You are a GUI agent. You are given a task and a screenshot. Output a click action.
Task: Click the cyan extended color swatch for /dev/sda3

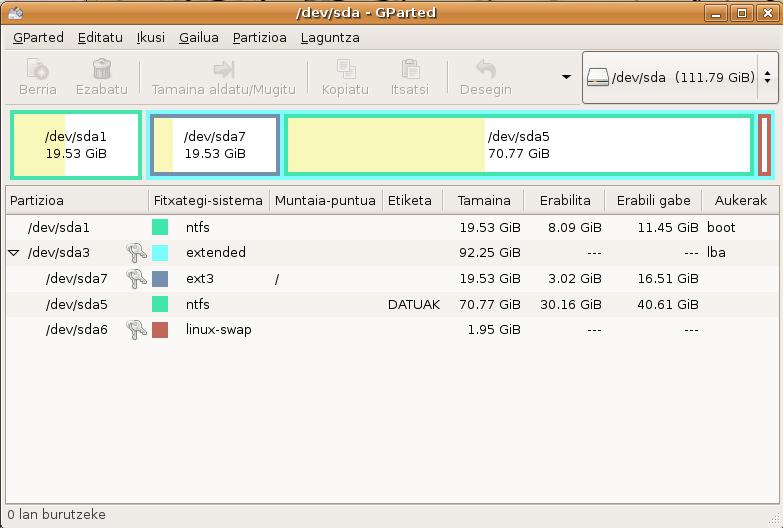(160, 253)
